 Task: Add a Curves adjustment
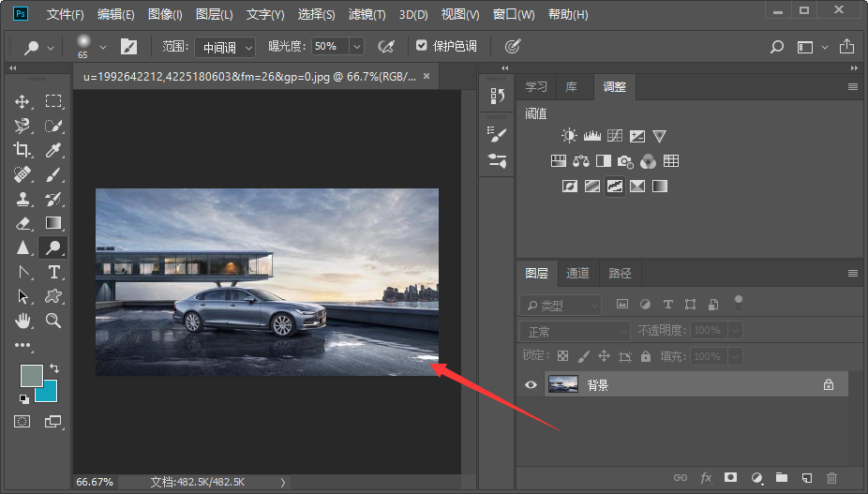pyautogui.click(x=615, y=136)
